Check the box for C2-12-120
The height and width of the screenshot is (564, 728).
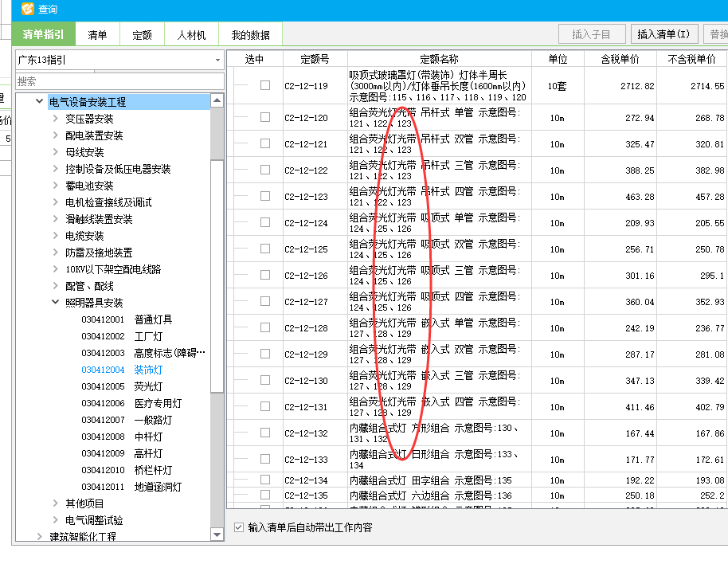point(265,117)
